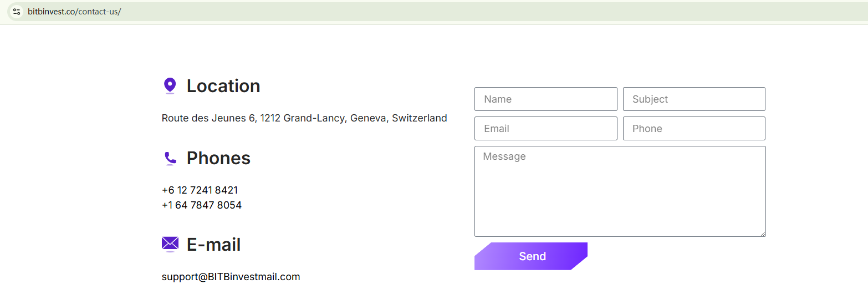Image resolution: width=868 pixels, height=299 pixels.
Task: Click inside the Message text area
Action: 620,191
